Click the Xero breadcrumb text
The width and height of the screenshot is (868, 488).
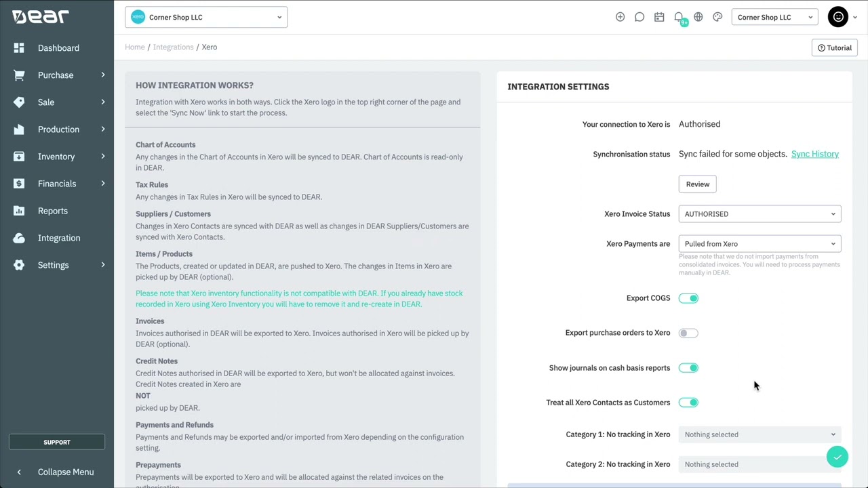coord(209,47)
